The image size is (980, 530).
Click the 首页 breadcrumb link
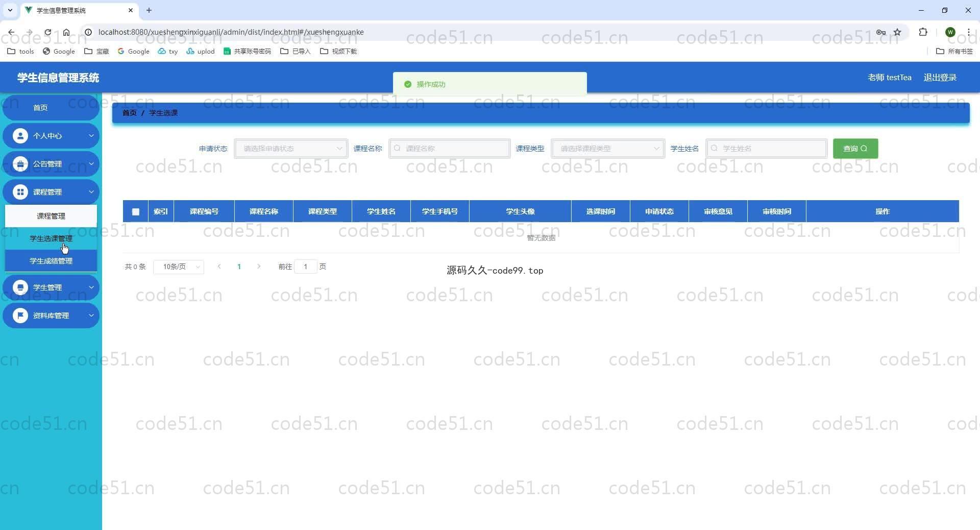130,113
